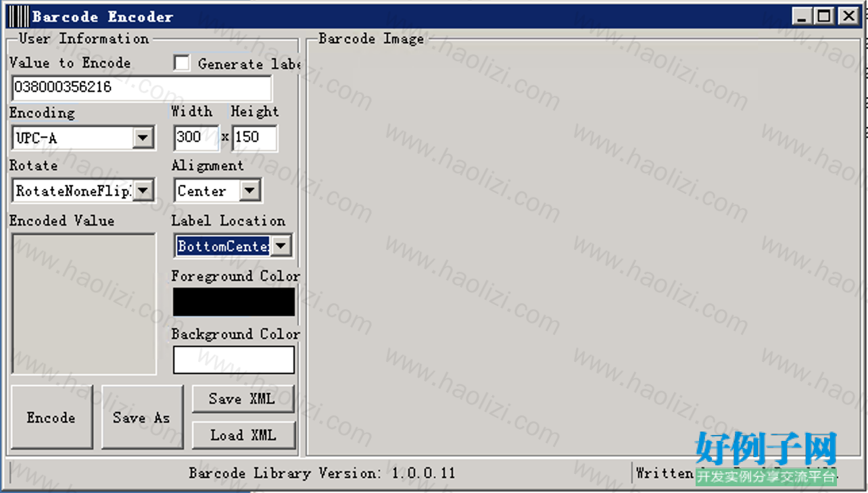Enable the Generate label checkbox
Viewport: 868px width, 493px height.
point(181,63)
